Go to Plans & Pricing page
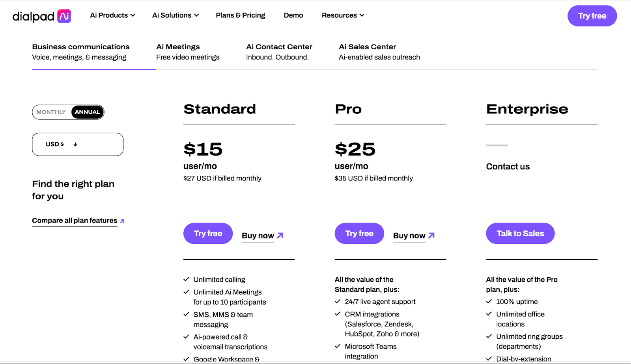This screenshot has width=631, height=364. click(240, 15)
